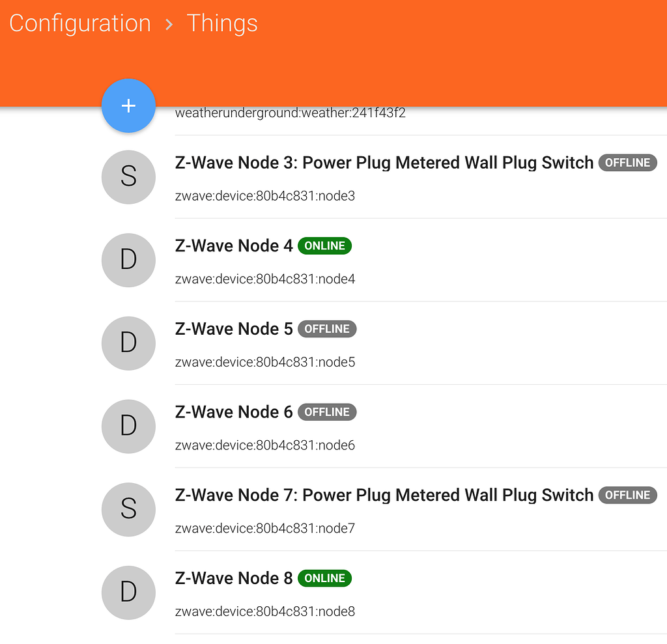Click the OFFLINE status on Z-Wave Node 5
Screen dimensions: 667x644
(327, 329)
